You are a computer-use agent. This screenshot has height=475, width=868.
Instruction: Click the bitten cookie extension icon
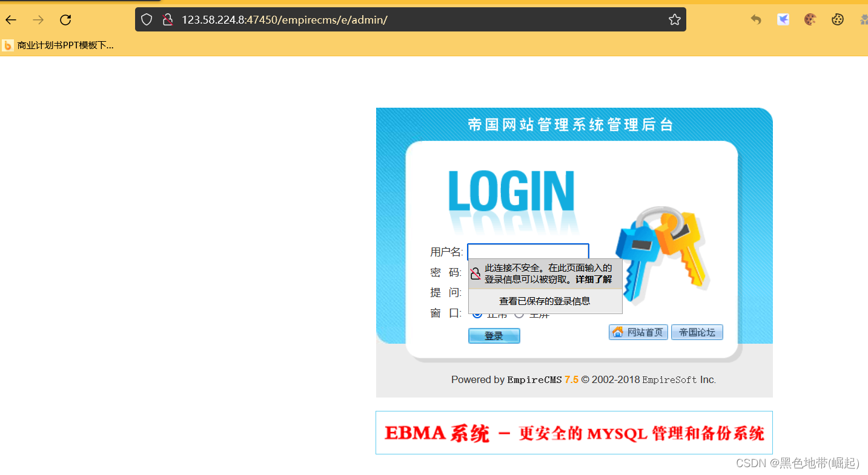tap(810, 19)
